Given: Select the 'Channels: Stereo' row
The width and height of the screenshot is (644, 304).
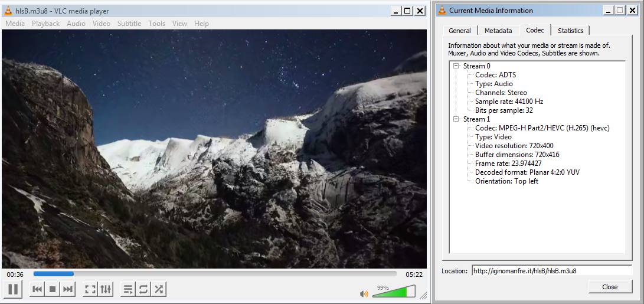Looking at the screenshot, I should [x=501, y=93].
